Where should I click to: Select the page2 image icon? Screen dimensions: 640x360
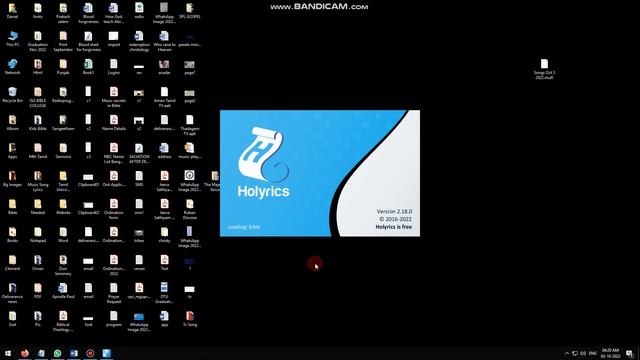(x=190, y=95)
